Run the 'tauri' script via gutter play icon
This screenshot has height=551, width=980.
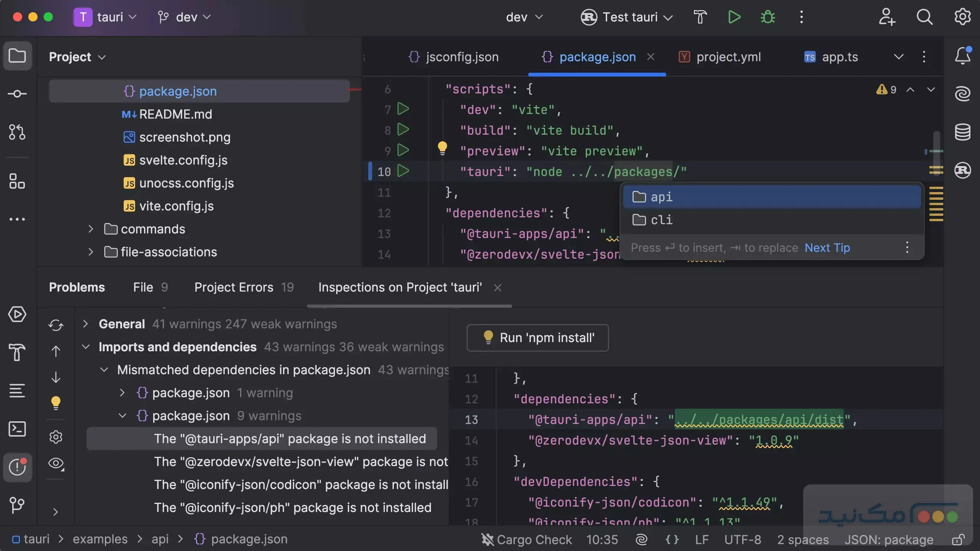point(403,171)
